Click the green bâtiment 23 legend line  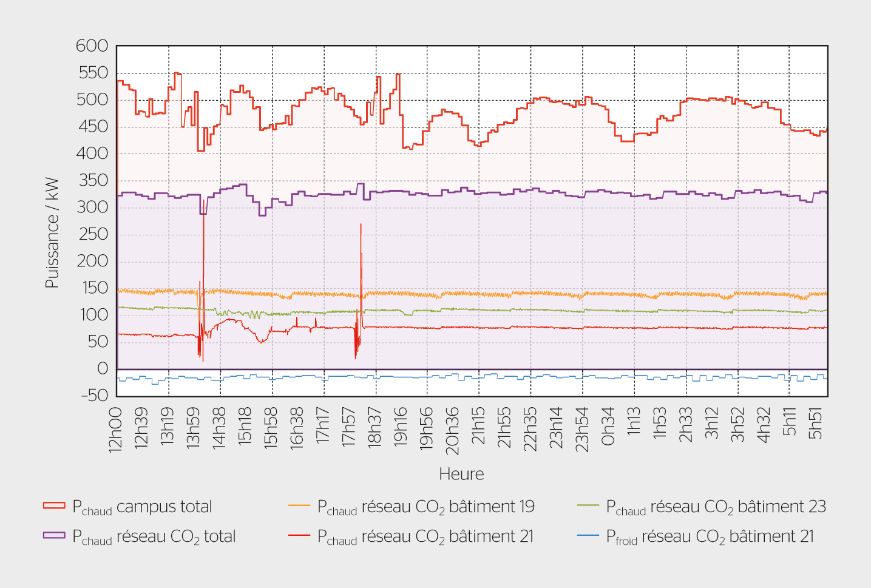[x=588, y=505]
